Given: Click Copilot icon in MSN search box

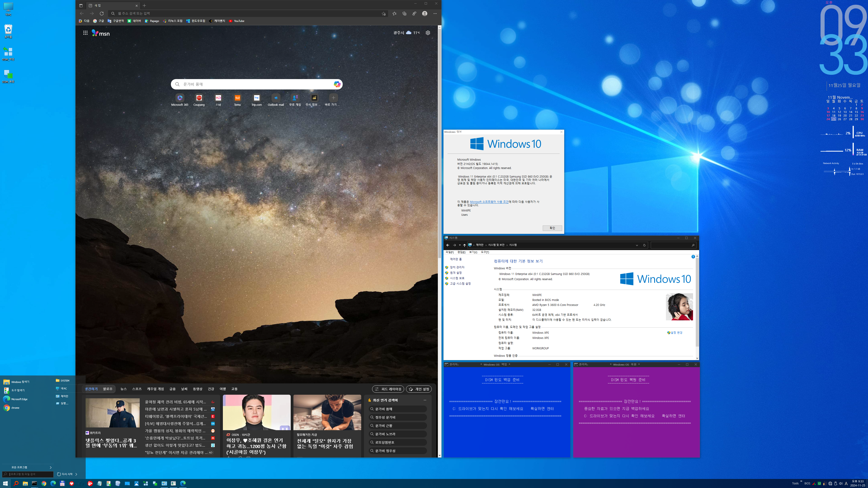Looking at the screenshot, I should 337,84.
